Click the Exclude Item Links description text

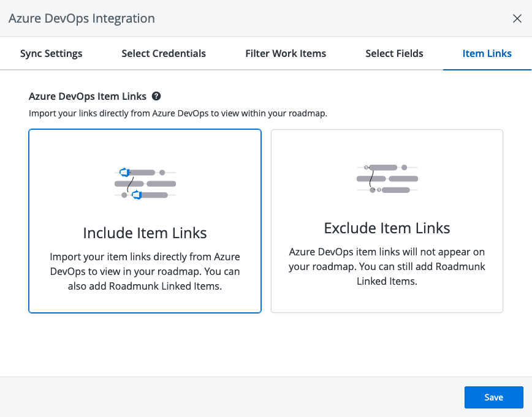pyautogui.click(x=387, y=266)
